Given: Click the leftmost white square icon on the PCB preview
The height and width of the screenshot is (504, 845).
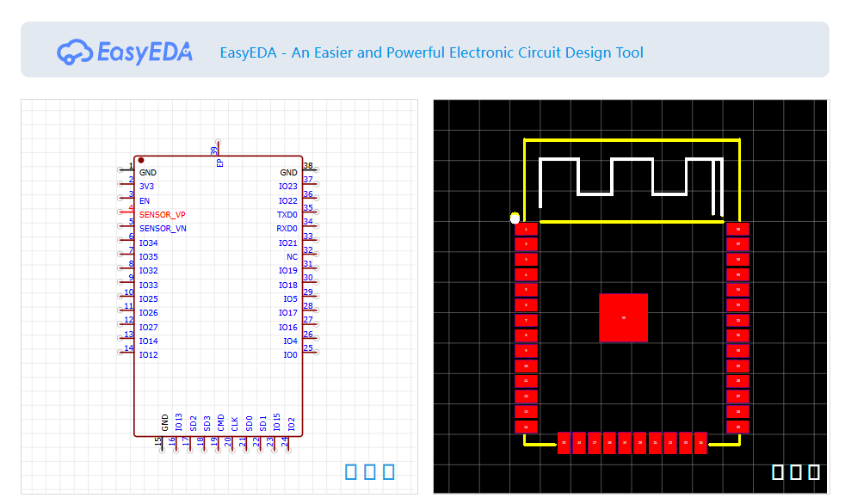Looking at the screenshot, I should click(778, 472).
